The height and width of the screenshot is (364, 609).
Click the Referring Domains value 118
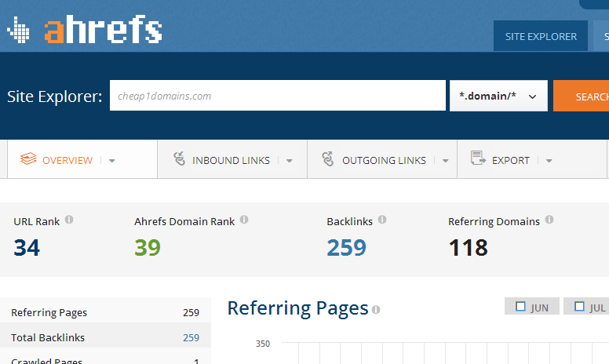coord(468,248)
